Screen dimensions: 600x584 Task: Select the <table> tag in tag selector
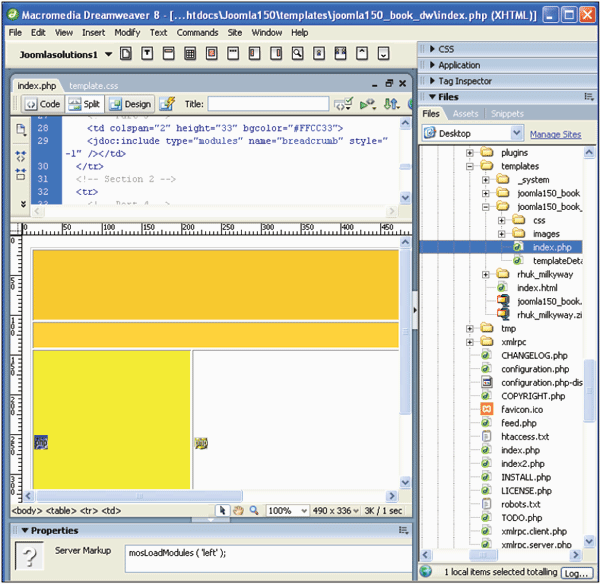(x=61, y=511)
